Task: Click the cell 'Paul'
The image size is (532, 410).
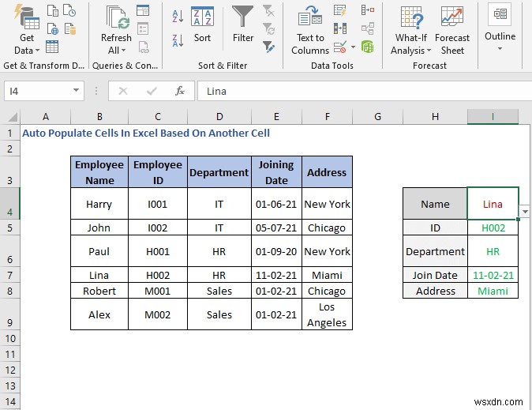Action: point(99,251)
